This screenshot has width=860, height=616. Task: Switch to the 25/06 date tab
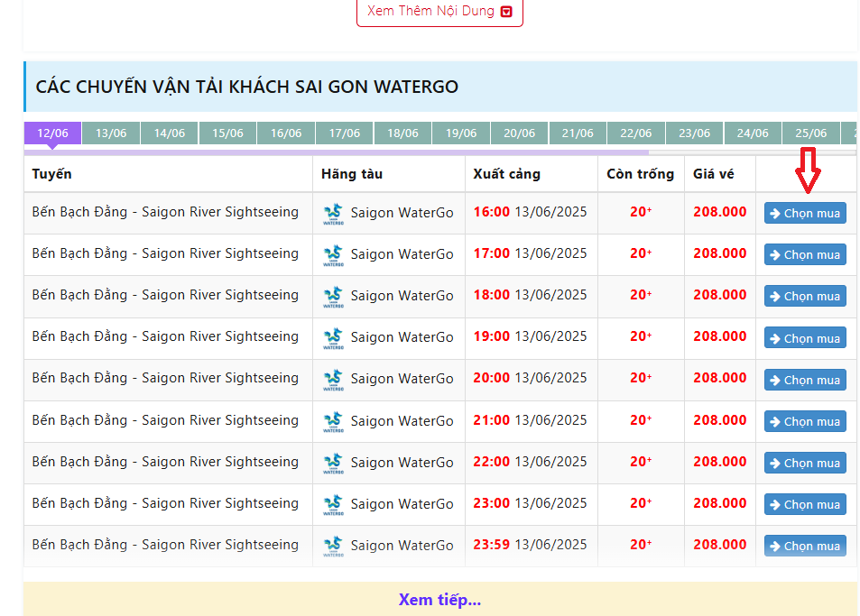(810, 133)
